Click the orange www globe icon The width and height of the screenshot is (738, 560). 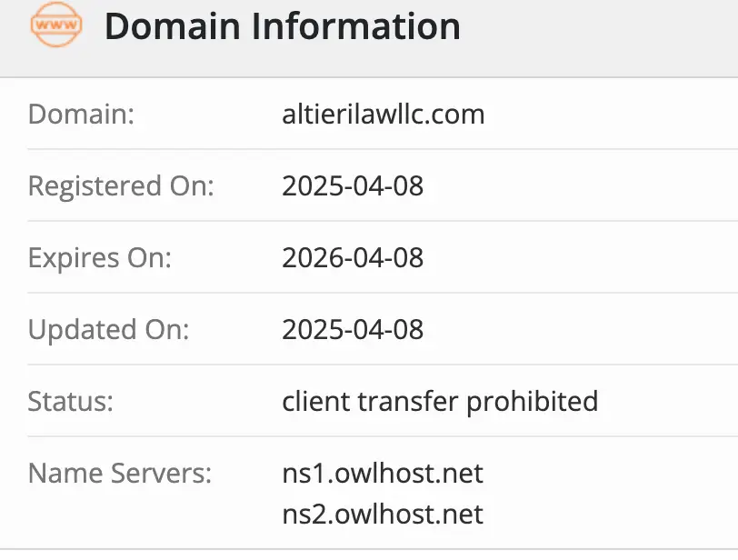click(55, 26)
